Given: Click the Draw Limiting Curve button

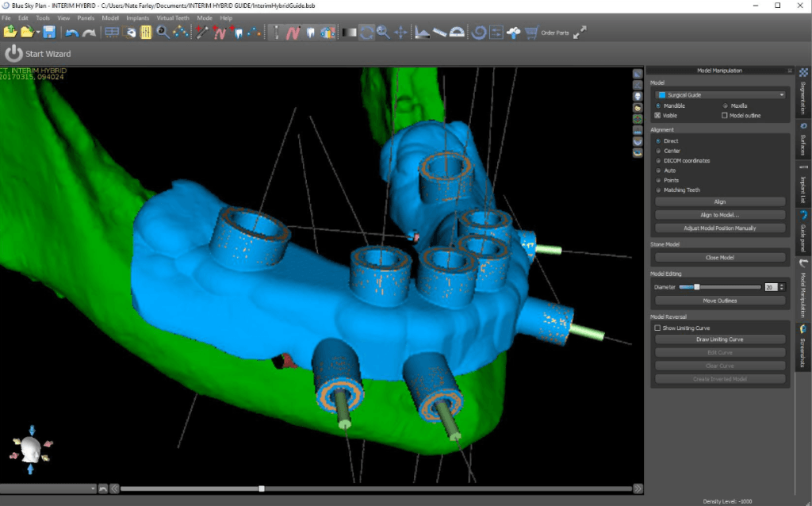Looking at the screenshot, I should 720,339.
